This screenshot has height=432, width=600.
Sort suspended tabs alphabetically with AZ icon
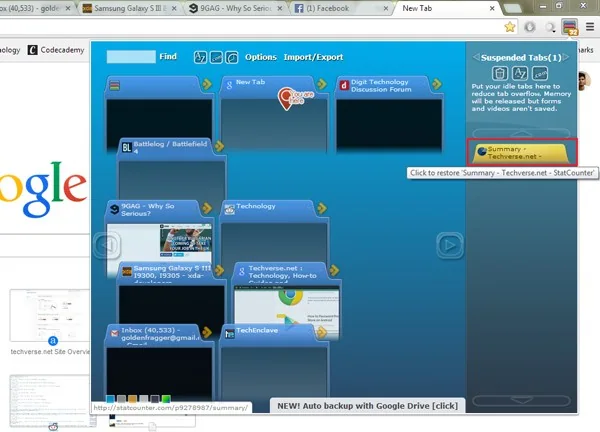[x=520, y=73]
